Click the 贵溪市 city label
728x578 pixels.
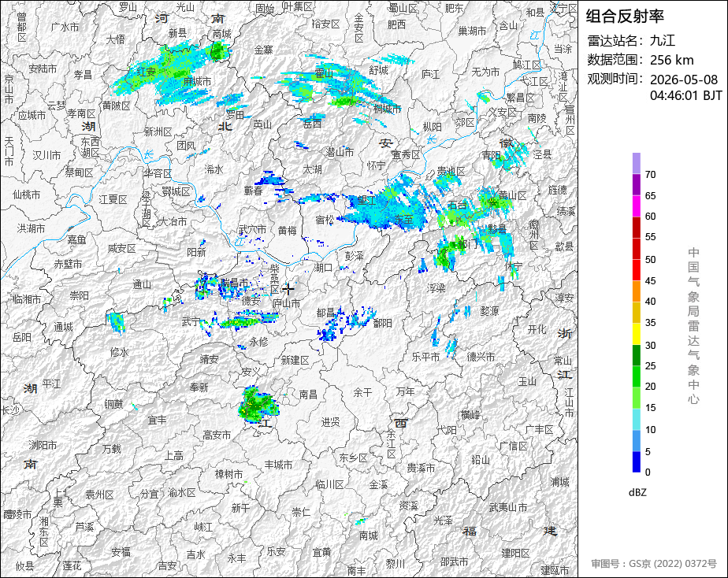pos(421,468)
